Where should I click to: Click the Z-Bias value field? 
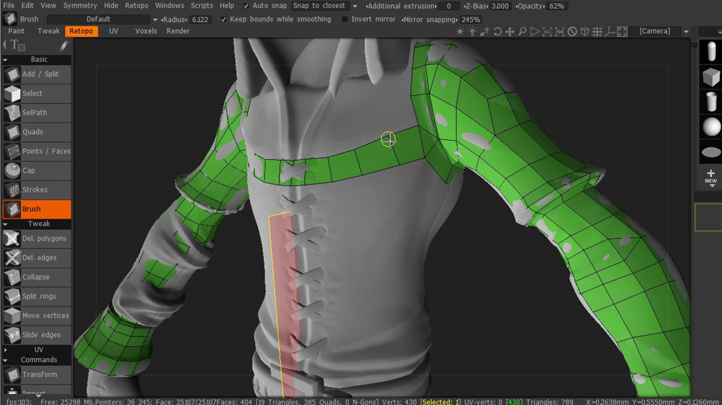(500, 6)
